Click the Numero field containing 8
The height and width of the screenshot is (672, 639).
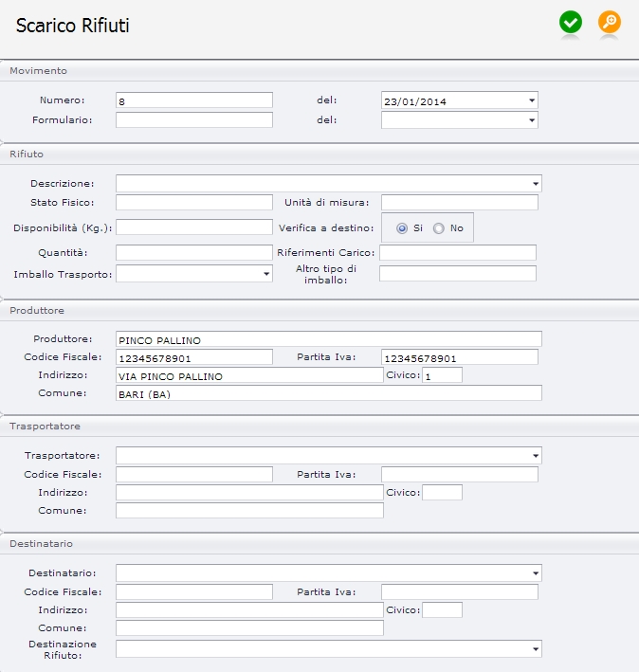click(x=194, y=100)
